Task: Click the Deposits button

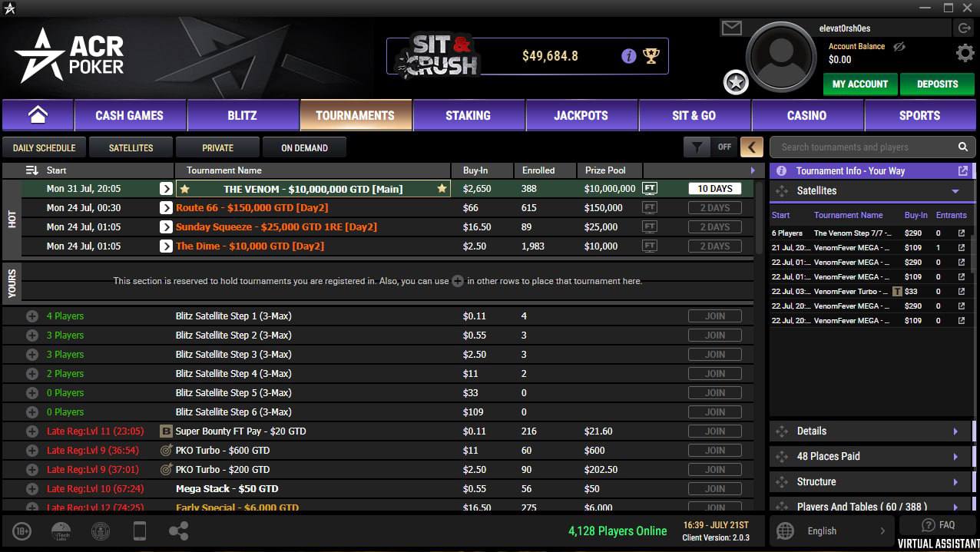Action: click(x=937, y=84)
